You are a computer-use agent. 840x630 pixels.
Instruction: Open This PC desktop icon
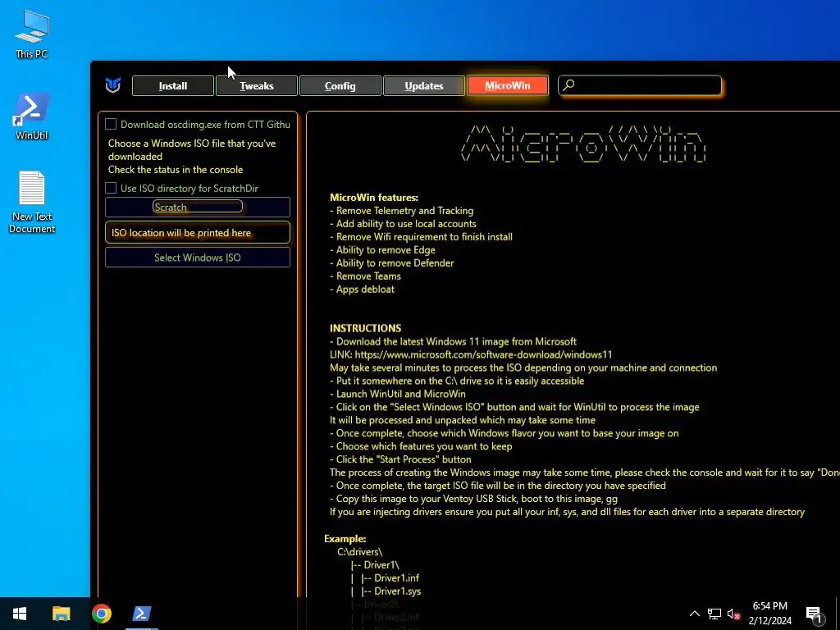point(32,34)
